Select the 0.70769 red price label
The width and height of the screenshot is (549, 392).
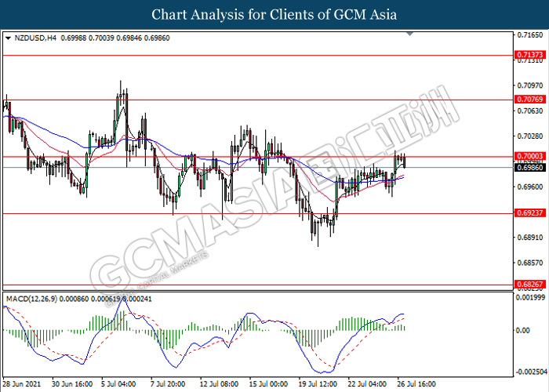point(529,100)
